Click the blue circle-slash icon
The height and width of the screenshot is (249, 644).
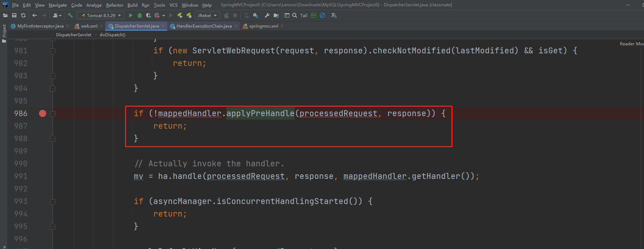click(x=323, y=15)
